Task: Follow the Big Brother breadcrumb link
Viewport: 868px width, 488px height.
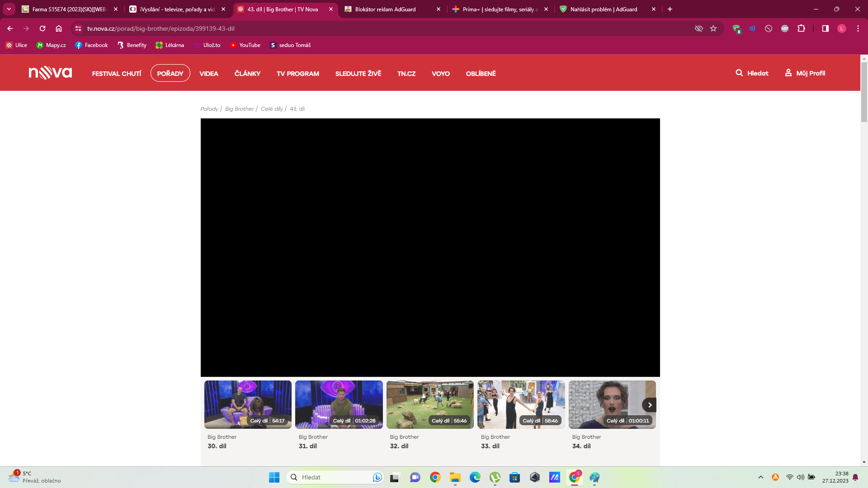Action: [x=239, y=108]
